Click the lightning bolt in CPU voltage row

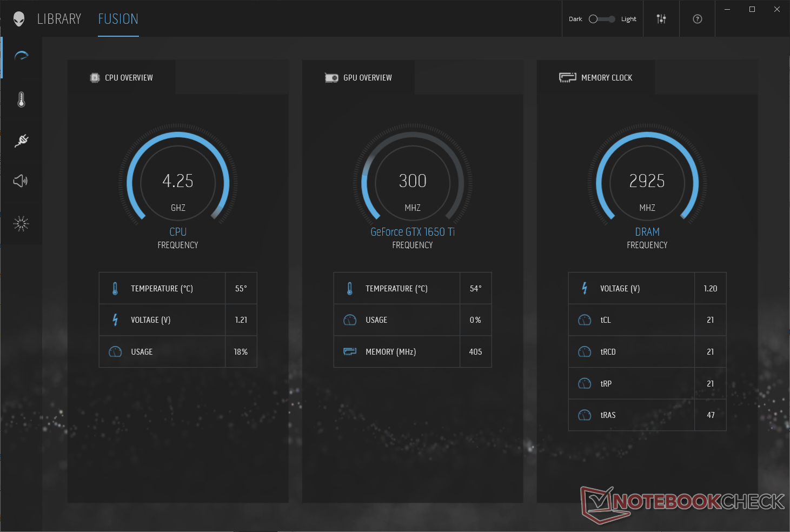115,320
